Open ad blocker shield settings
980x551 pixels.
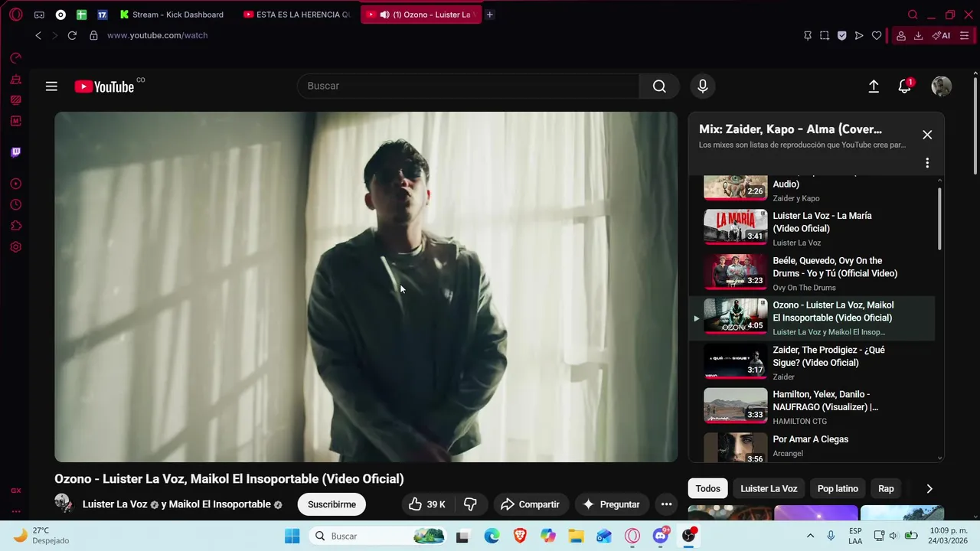coord(841,35)
